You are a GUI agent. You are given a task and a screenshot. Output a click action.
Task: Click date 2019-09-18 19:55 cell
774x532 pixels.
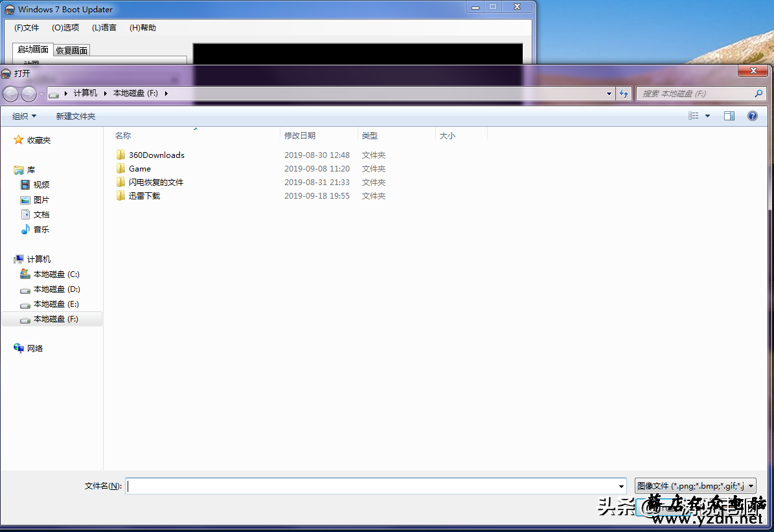(317, 195)
